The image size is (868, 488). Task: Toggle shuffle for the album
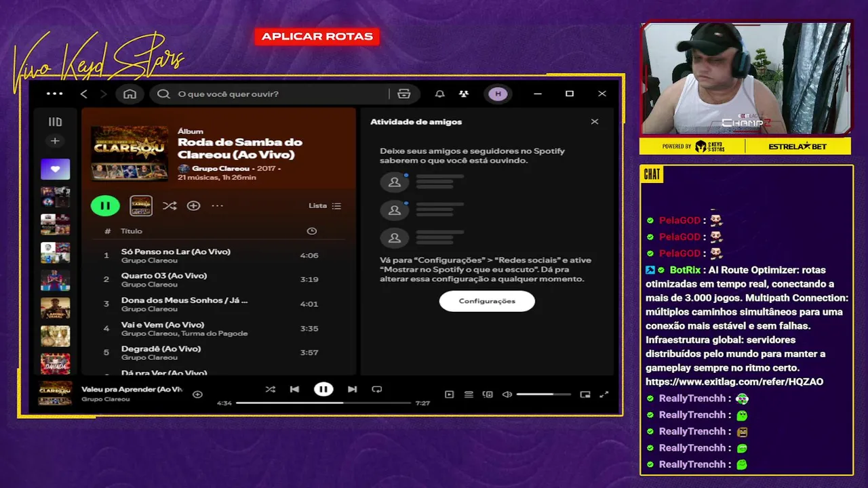pos(170,205)
